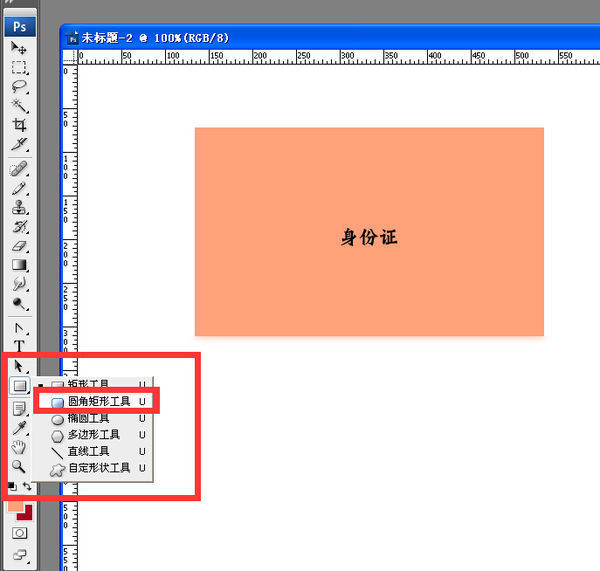The height and width of the screenshot is (571, 600).
Task: Click the 身份证 text on the canvas
Action: (x=369, y=237)
